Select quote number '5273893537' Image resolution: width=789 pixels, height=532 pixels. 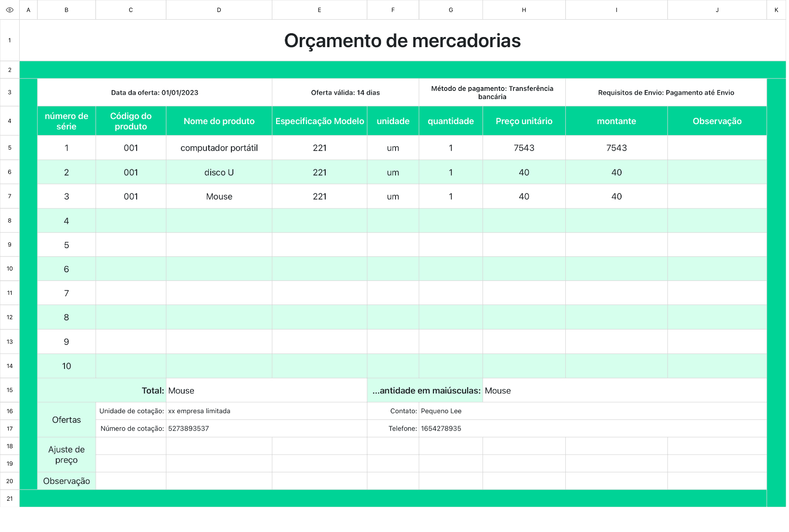point(267,428)
